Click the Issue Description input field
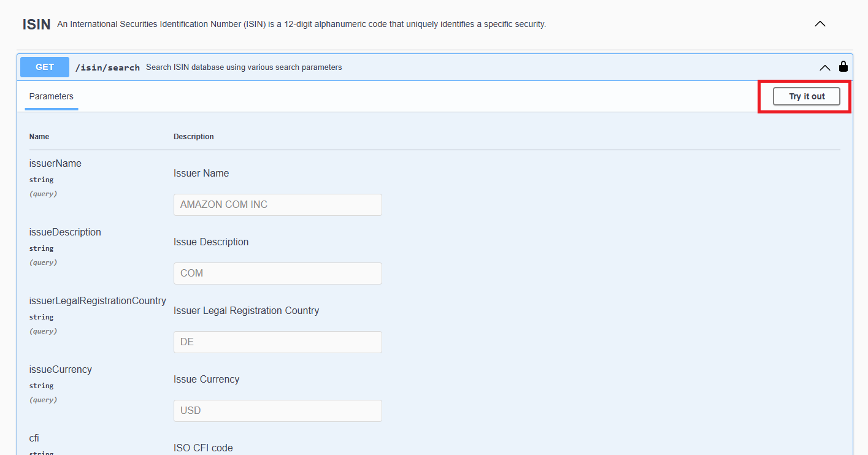 (x=278, y=273)
